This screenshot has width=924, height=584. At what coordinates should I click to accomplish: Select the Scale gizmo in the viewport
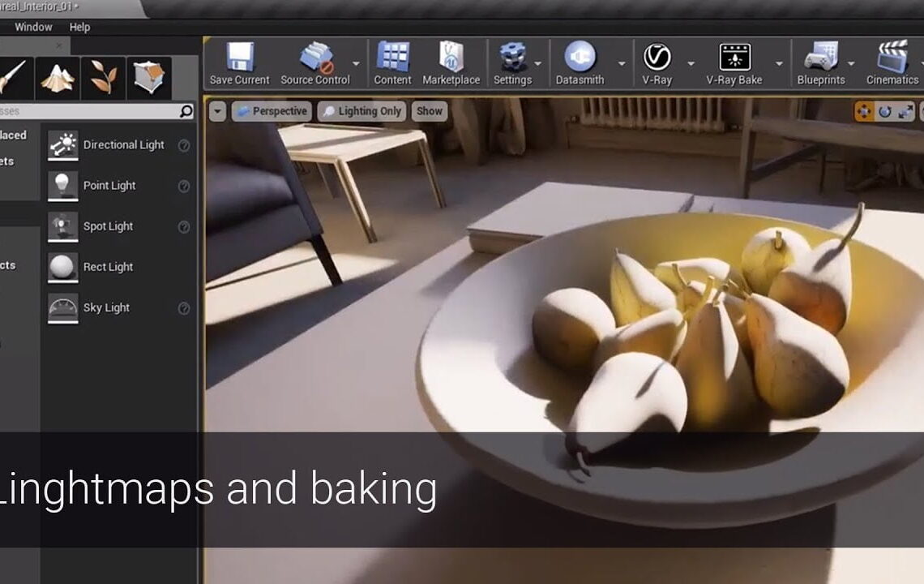(x=905, y=111)
